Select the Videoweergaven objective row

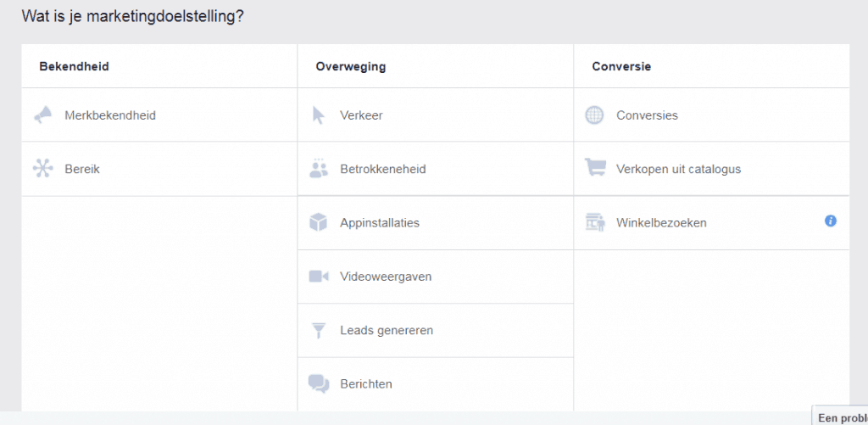click(x=435, y=277)
